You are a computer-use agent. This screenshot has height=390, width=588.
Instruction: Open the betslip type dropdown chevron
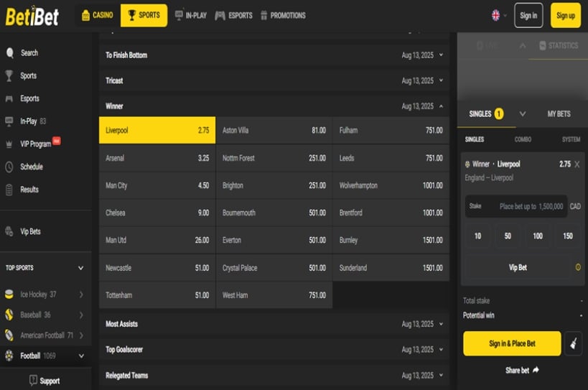[x=523, y=113]
